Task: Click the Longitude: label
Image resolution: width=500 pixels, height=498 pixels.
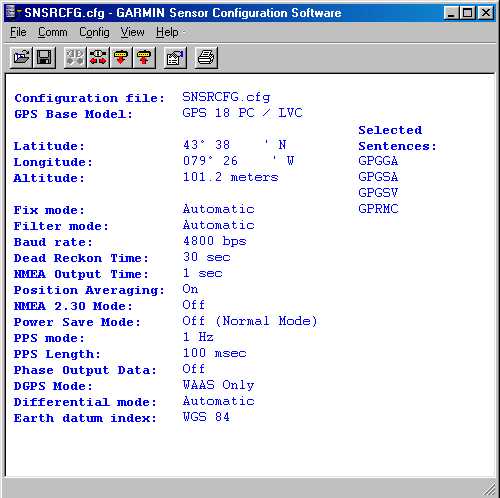Action: 53,162
